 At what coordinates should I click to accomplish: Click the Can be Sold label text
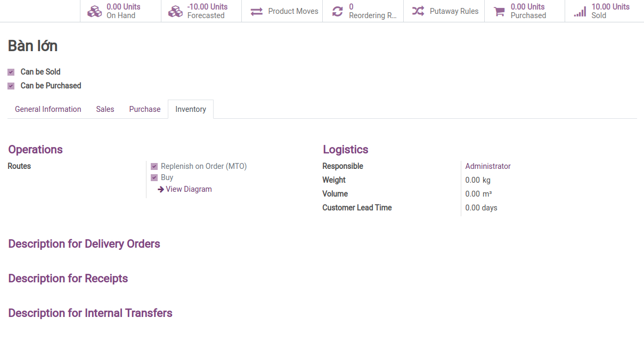coord(40,72)
